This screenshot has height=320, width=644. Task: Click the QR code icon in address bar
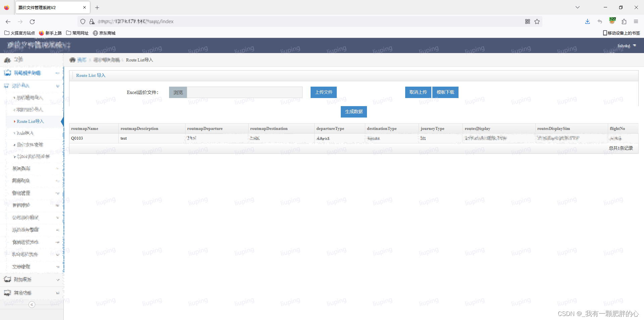pyautogui.click(x=528, y=21)
